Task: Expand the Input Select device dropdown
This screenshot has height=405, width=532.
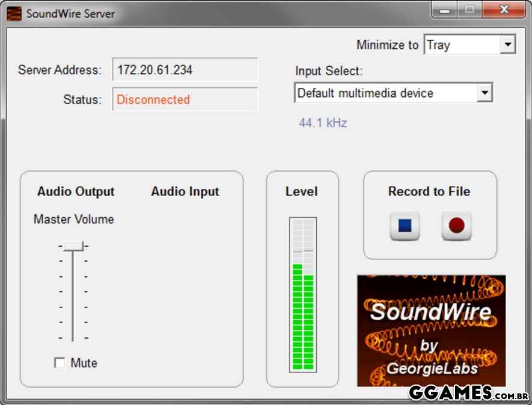Action: 484,93
